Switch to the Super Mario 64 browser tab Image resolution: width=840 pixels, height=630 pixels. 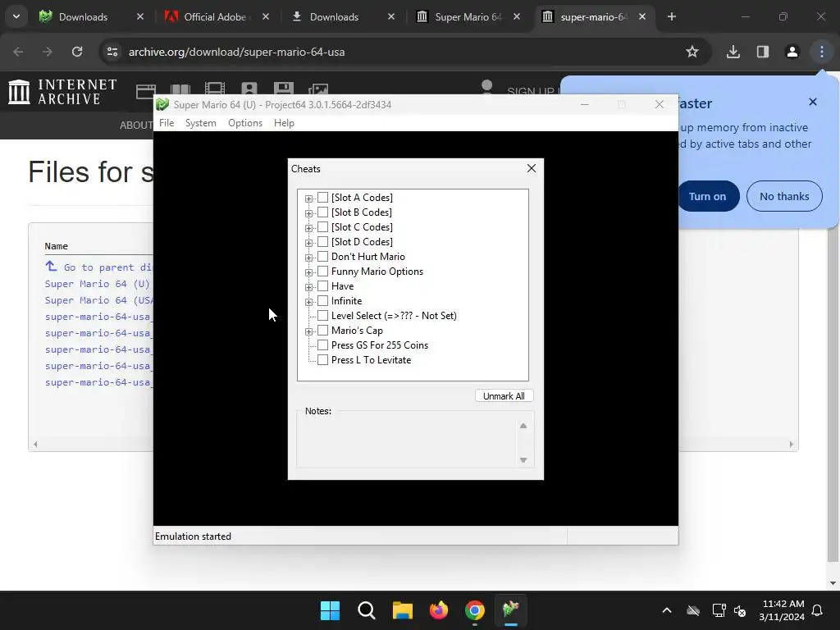click(x=467, y=16)
